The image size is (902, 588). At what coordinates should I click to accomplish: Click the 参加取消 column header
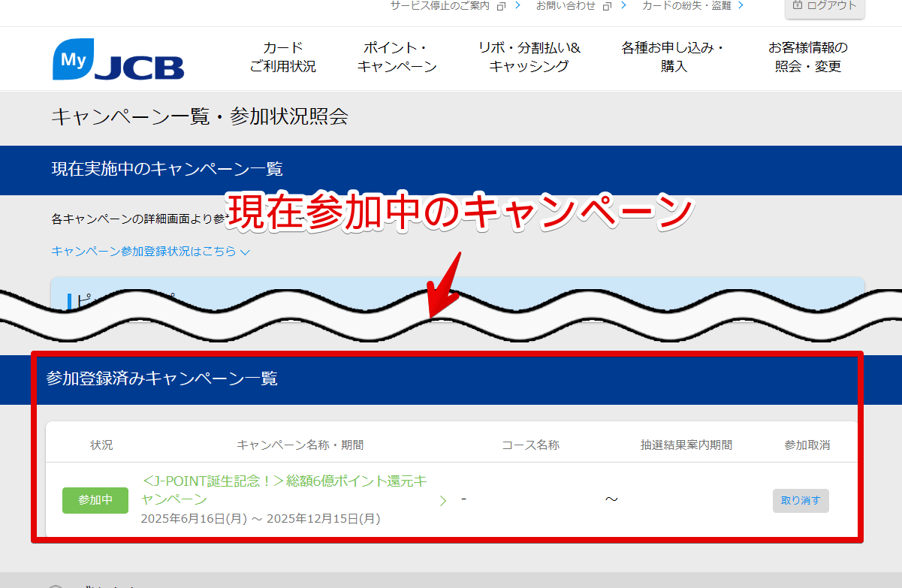pyautogui.click(x=807, y=445)
